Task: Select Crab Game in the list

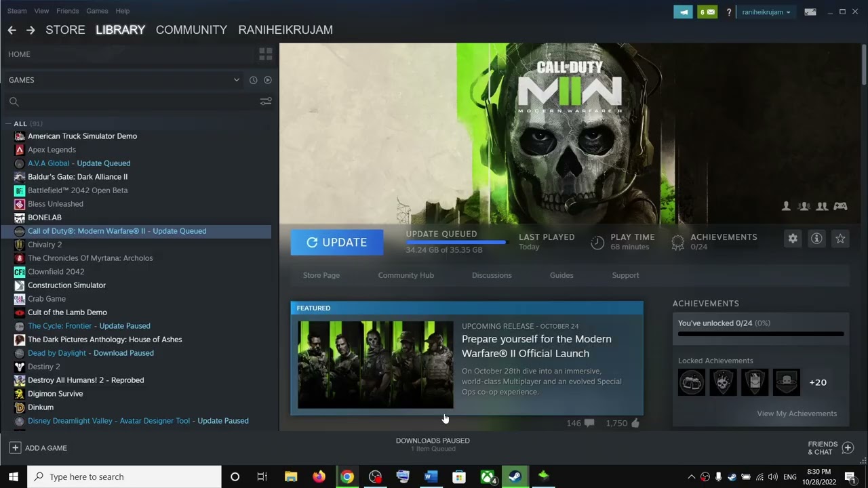Action: (47, 299)
